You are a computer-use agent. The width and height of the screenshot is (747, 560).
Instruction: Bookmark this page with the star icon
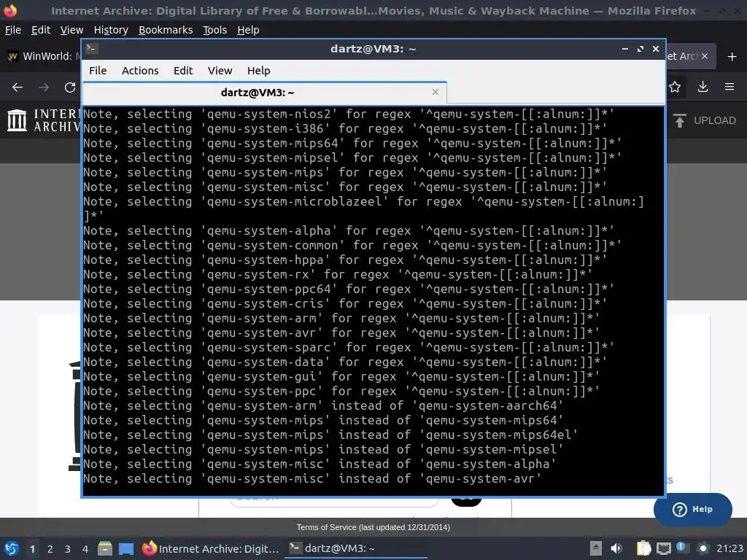point(675,87)
